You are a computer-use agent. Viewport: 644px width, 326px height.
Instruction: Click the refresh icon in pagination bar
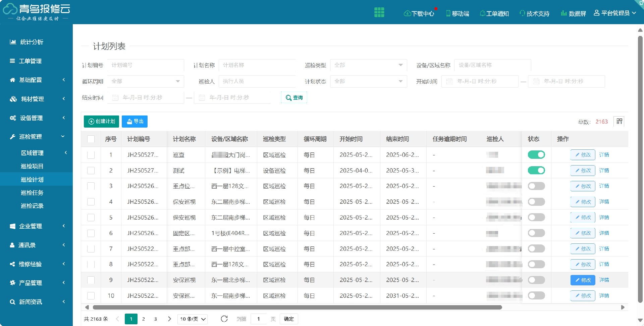[x=224, y=319]
